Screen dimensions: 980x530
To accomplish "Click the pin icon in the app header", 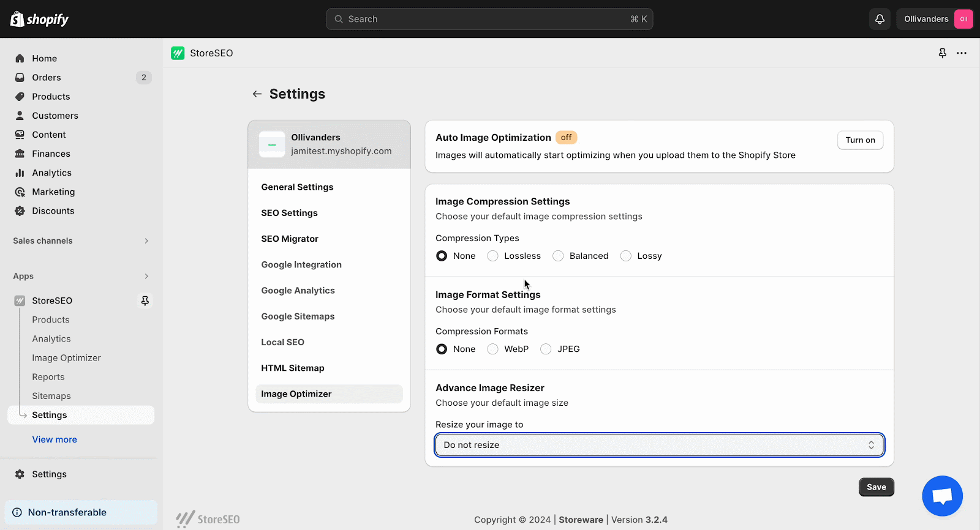I will 943,53.
